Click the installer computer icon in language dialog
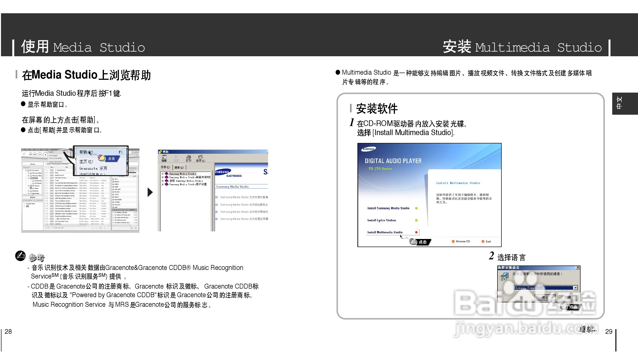This screenshot has height=364, width=638. tap(504, 277)
